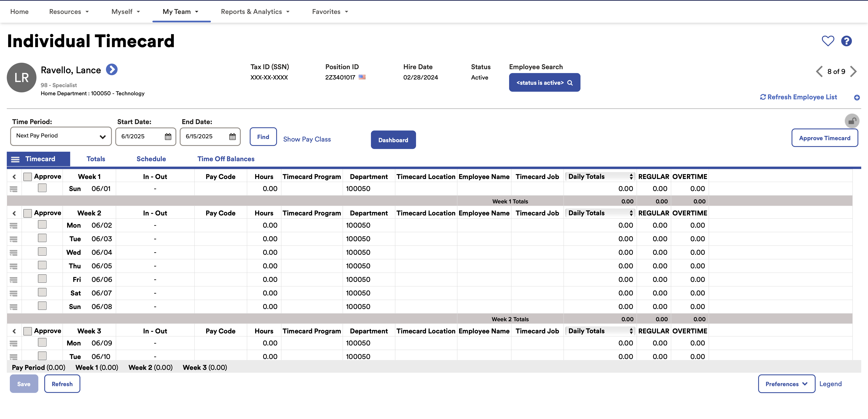Tick approve checkbox for Sun 06/01
Screen dimensions: 868x419
pyautogui.click(x=42, y=188)
